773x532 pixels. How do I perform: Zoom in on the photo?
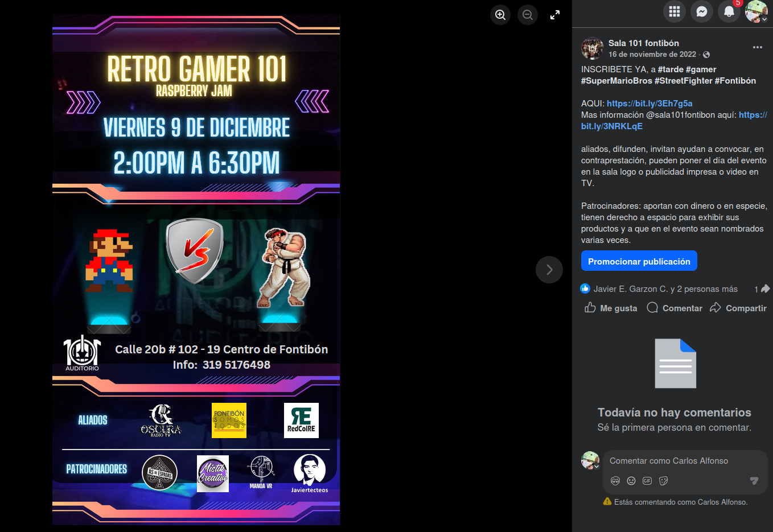tap(500, 15)
